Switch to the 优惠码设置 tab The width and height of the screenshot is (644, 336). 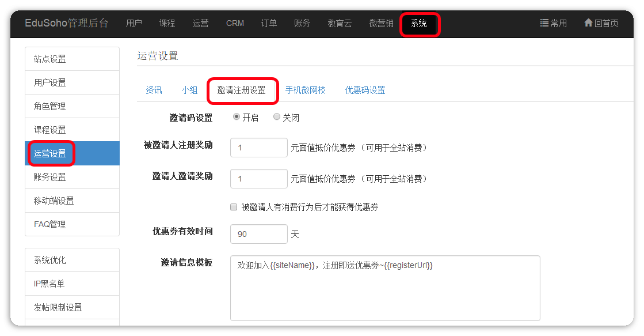pos(365,90)
